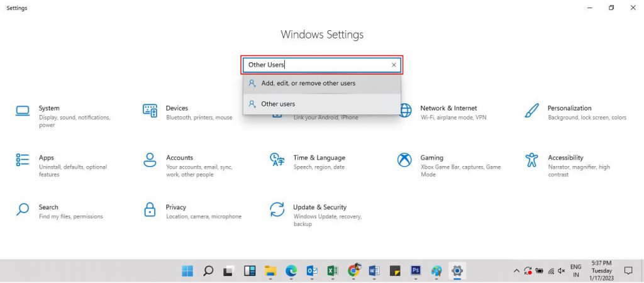Image resolution: width=644 pixels, height=283 pixels.
Task: Click the Privacy category title
Action: 176,208
